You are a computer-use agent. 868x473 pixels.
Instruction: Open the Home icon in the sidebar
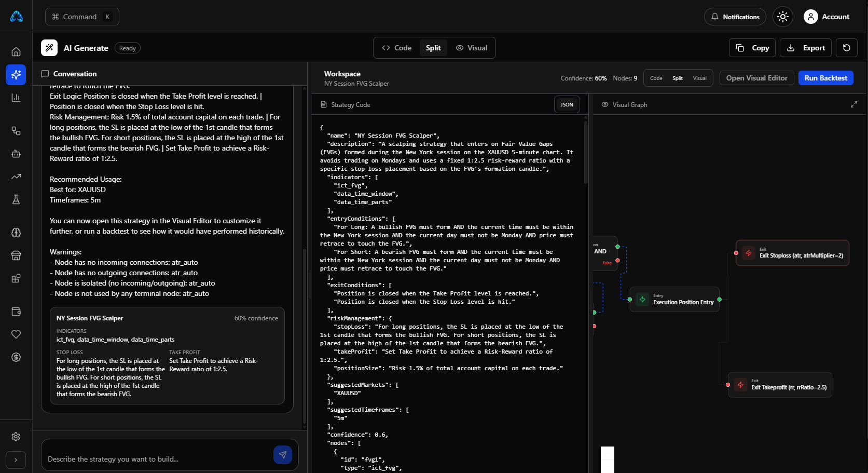coord(16,52)
